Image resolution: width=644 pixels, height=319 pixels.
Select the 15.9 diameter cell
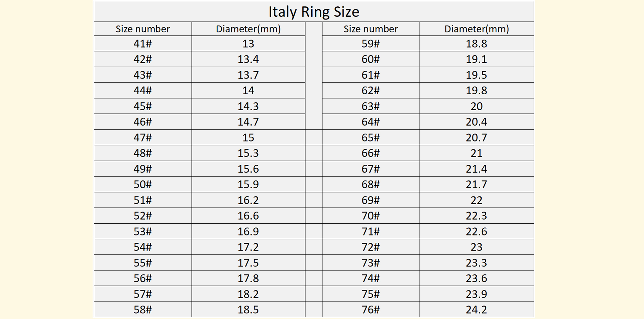tap(248, 185)
